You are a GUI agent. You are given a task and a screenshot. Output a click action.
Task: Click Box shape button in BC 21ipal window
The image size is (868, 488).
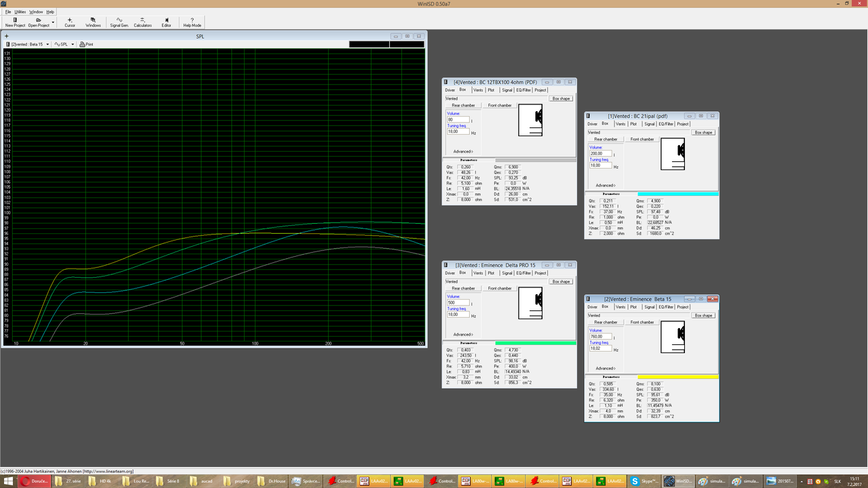(703, 132)
